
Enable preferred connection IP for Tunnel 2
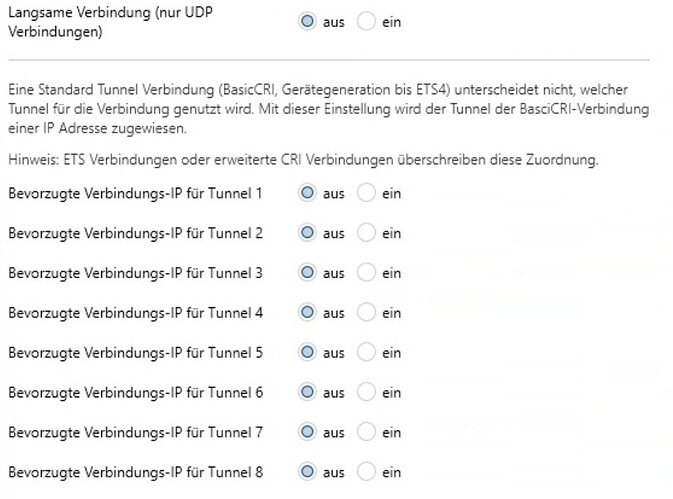[366, 233]
